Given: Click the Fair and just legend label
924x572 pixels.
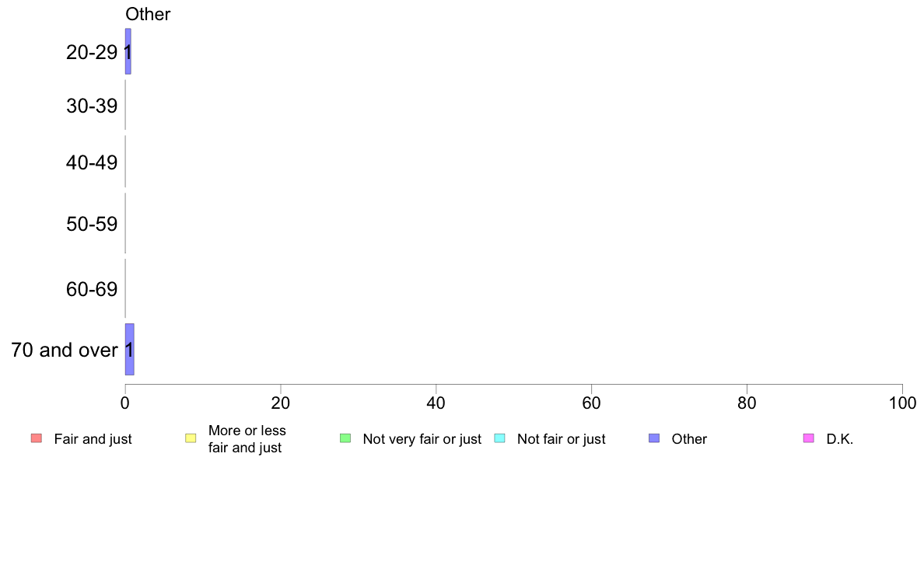Looking at the screenshot, I should pyautogui.click(x=93, y=439).
